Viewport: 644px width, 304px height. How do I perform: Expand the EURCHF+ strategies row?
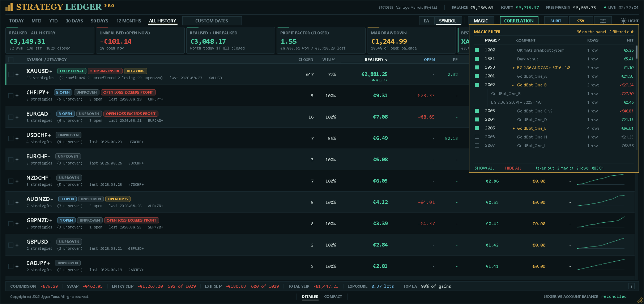click(x=17, y=160)
